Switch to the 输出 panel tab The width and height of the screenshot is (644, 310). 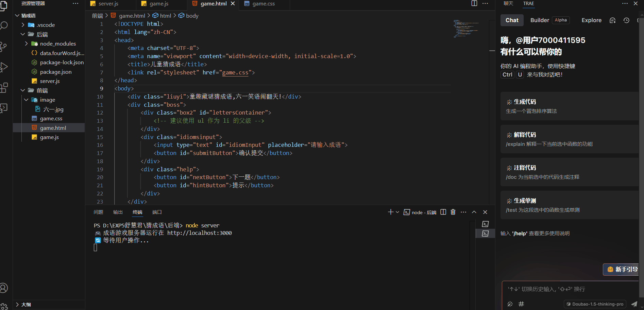118,212
